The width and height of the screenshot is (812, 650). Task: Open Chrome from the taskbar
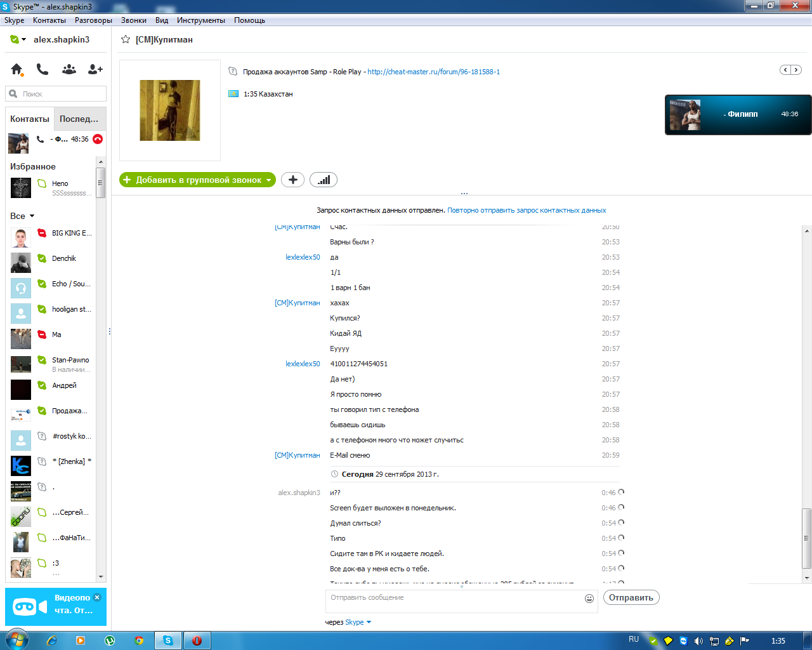(139, 640)
